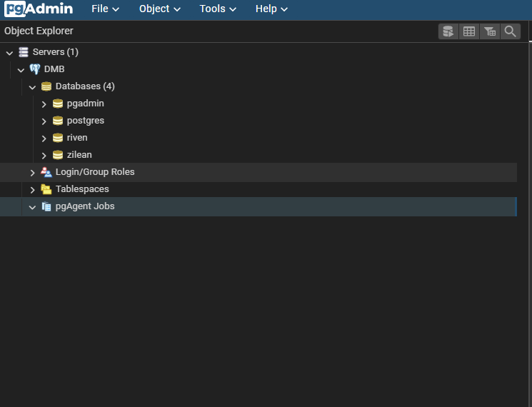Select the zilean database label
Image resolution: width=532 pixels, height=407 pixels.
tap(79, 155)
